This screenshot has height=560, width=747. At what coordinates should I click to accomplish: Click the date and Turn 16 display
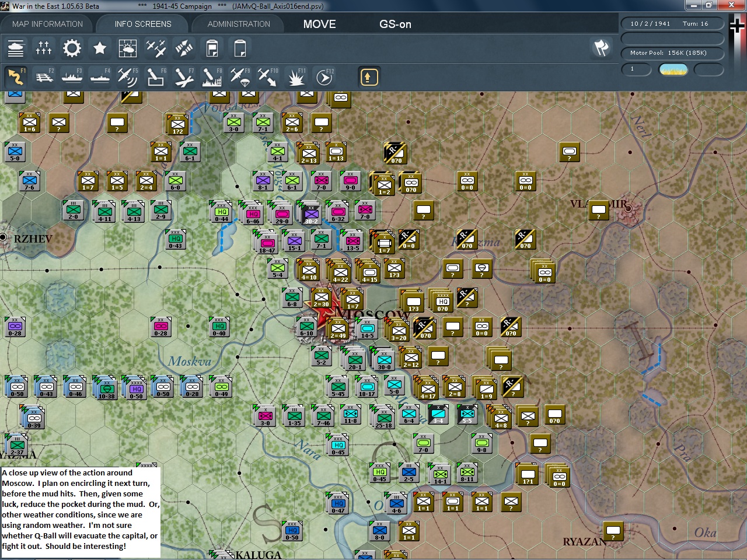(671, 24)
